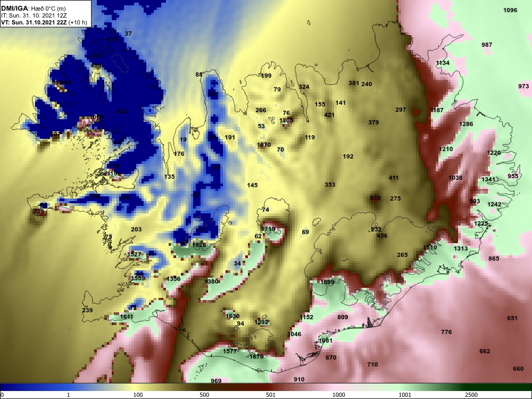Click the map value '1641'
532x399 pixels.
[127, 317]
